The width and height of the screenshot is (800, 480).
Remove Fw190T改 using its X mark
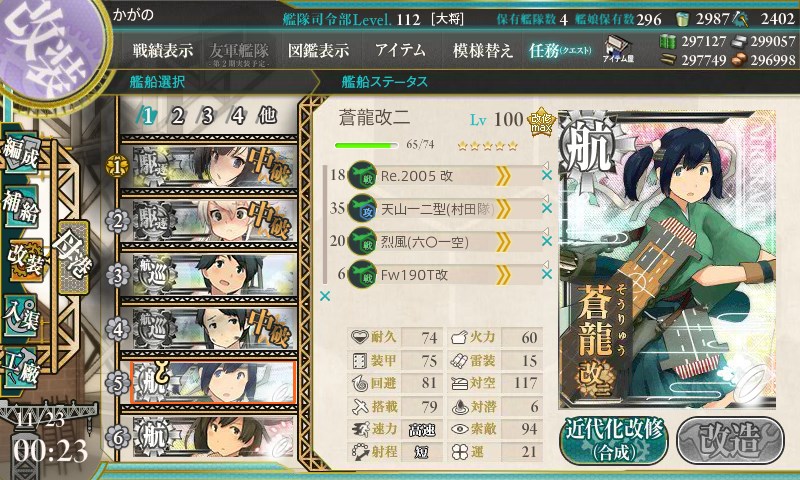pos(547,274)
